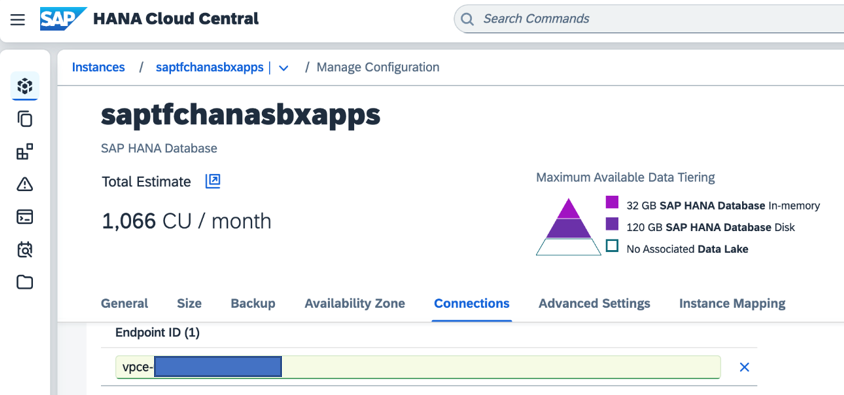Screen dimensions: 844x395
Task: Click the Endpoint ID (1) label
Action: [x=157, y=333]
